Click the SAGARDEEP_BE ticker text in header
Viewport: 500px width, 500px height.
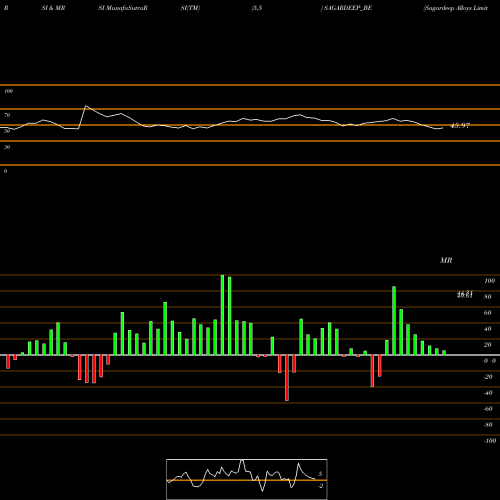coord(348,8)
